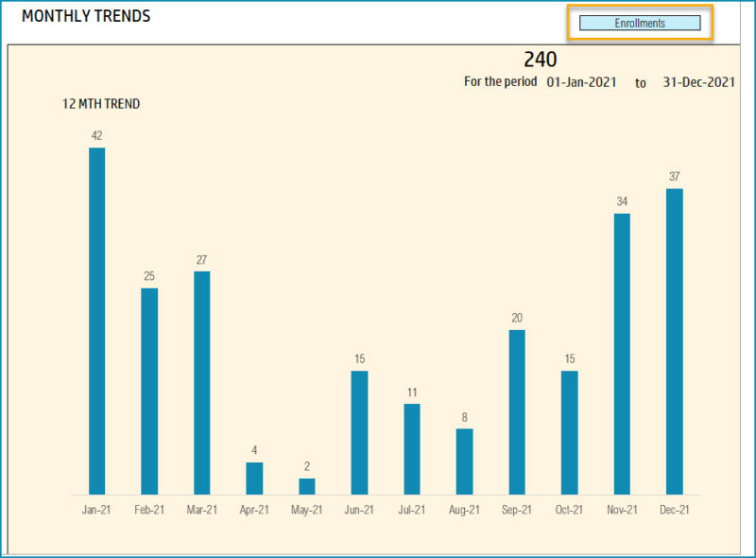Click the start date 01-Jan-2021
Image resolution: width=756 pixels, height=558 pixels.
point(582,82)
